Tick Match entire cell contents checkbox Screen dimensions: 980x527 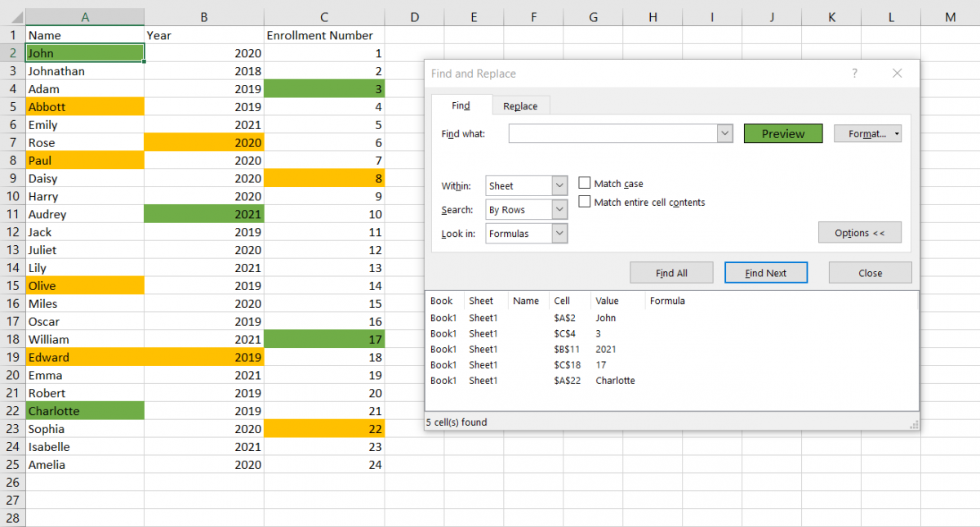coord(585,202)
